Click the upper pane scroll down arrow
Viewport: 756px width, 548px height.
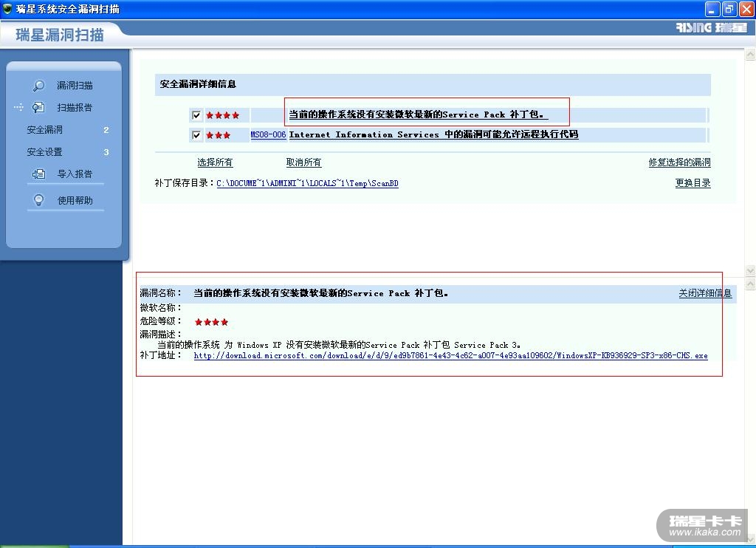(x=750, y=270)
